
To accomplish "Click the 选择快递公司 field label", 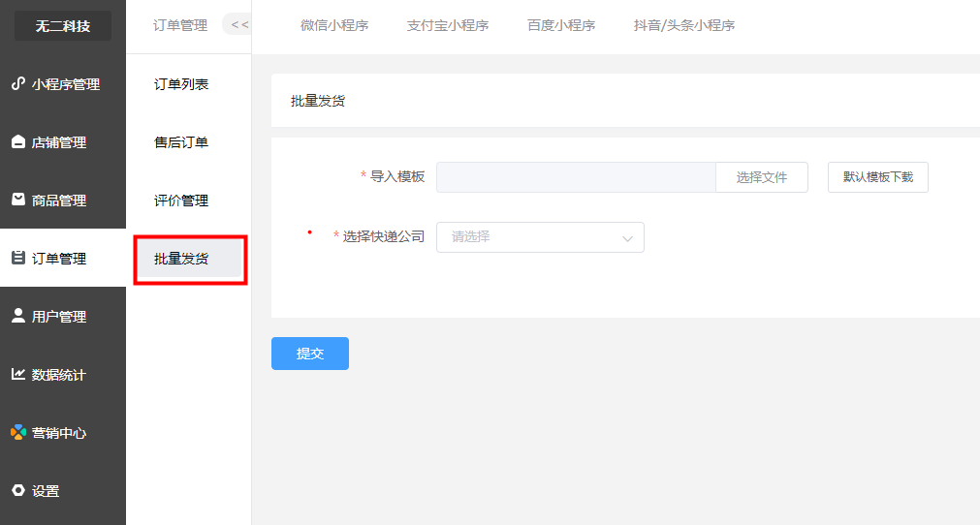I will [383, 236].
